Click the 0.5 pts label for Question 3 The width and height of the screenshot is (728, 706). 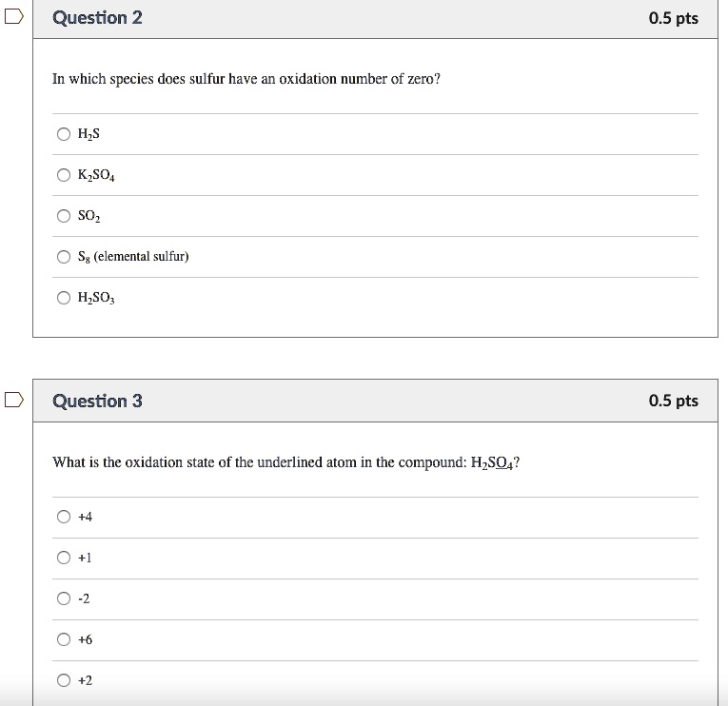[x=673, y=401]
